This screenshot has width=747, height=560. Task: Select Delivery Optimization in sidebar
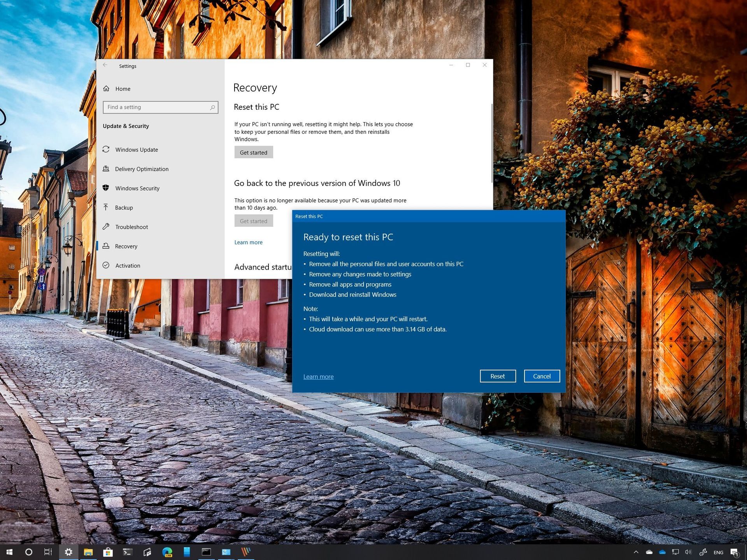click(x=142, y=169)
